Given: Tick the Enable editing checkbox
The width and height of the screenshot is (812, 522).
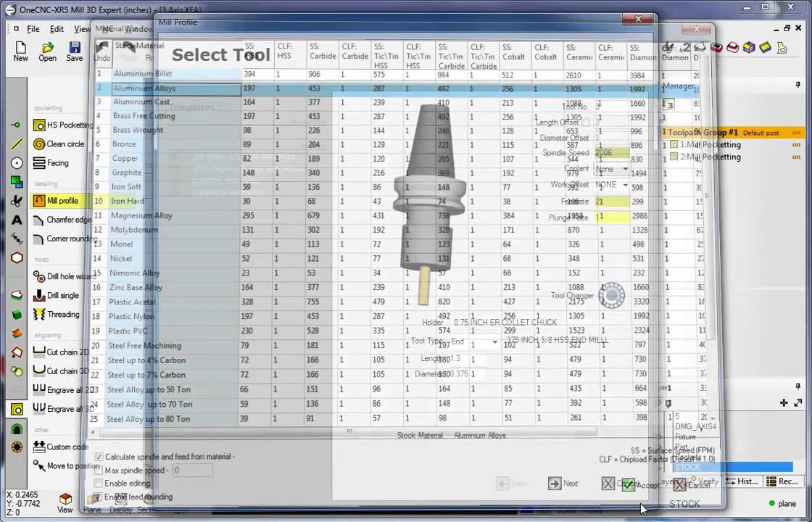Looking at the screenshot, I should tap(99, 483).
